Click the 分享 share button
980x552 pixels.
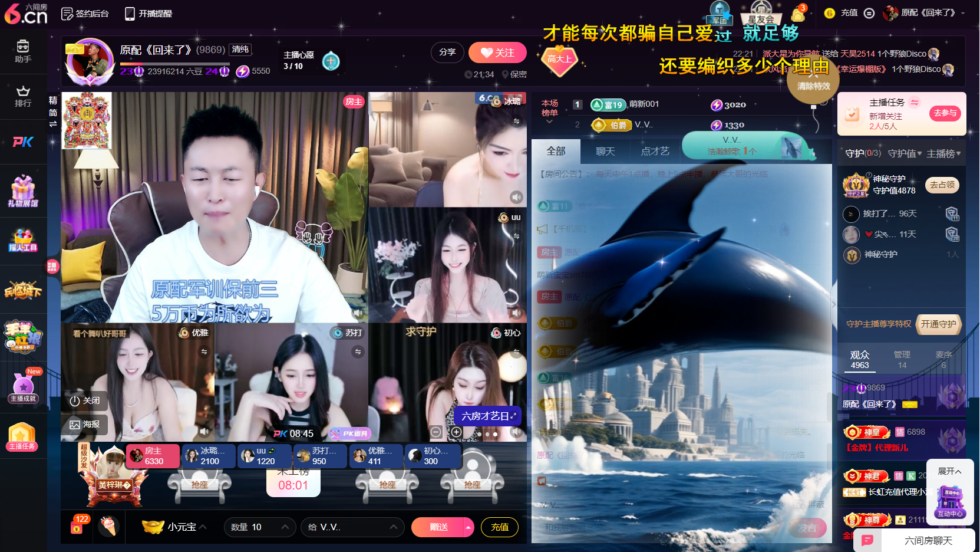447,52
